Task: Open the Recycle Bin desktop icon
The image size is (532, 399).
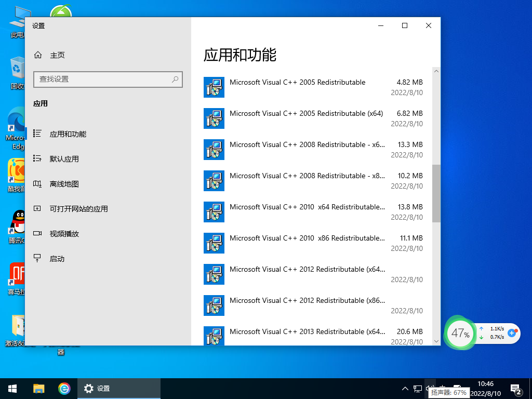Action: pos(17,73)
